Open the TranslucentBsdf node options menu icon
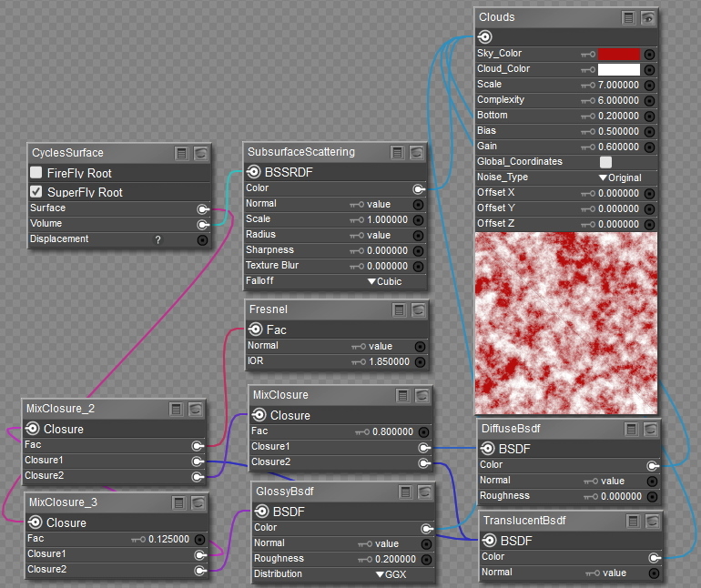The image size is (701, 588). click(x=634, y=521)
